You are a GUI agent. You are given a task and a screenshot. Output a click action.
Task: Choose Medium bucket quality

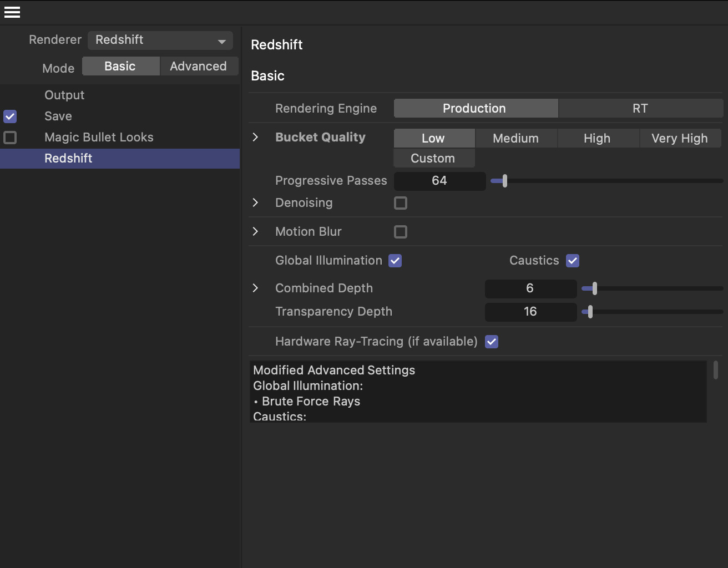516,138
